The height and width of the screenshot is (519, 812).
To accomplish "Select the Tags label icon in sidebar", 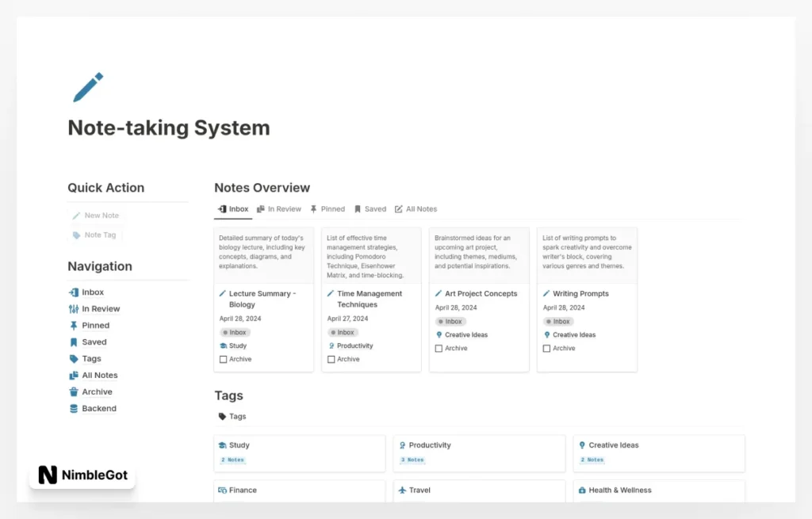I will point(75,358).
